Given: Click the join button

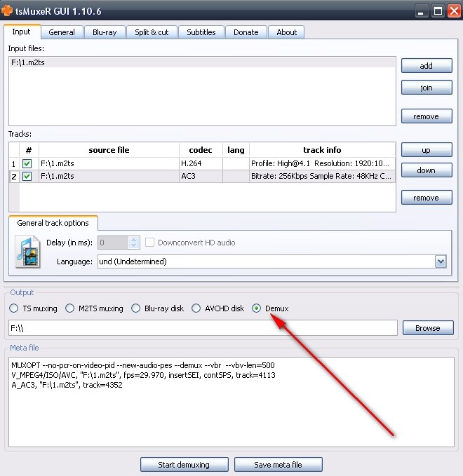Looking at the screenshot, I should click(x=427, y=88).
